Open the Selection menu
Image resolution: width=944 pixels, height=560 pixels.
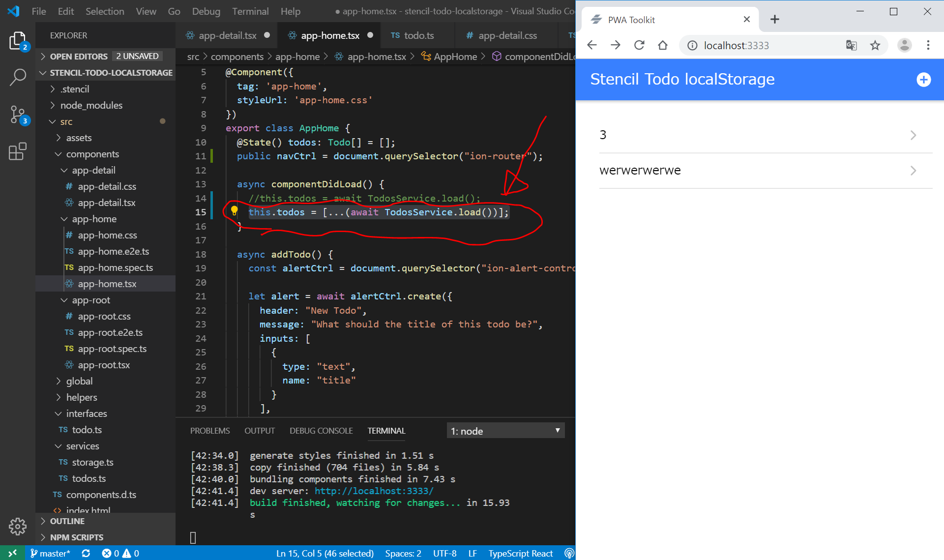[105, 11]
